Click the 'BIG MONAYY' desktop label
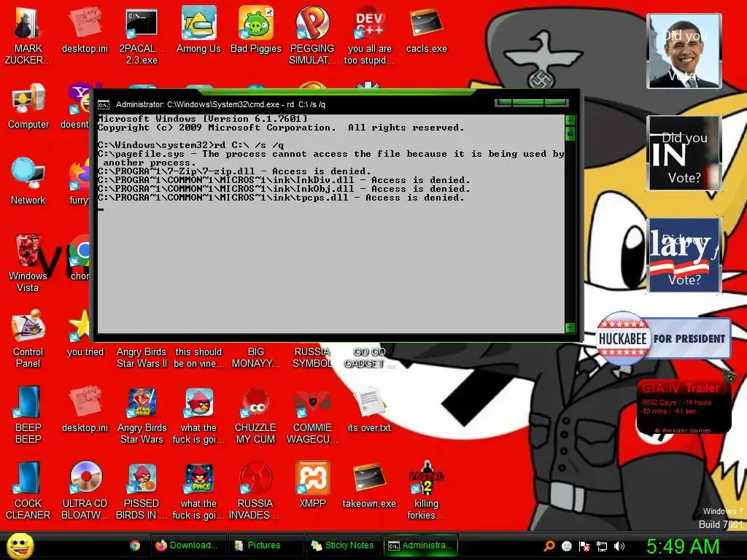 click(x=256, y=357)
